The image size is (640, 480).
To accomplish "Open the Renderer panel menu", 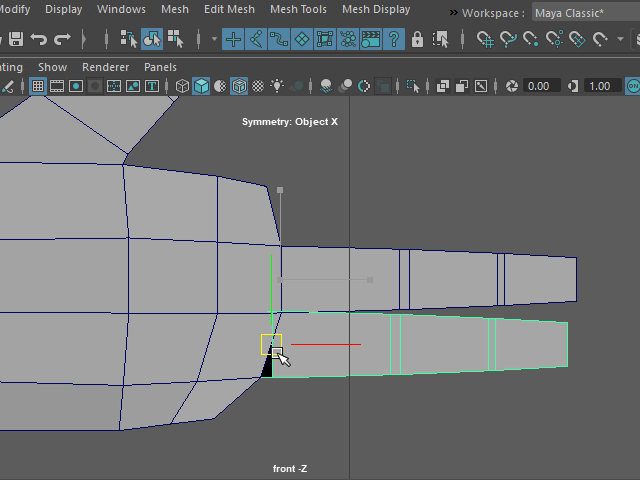I will [x=105, y=67].
